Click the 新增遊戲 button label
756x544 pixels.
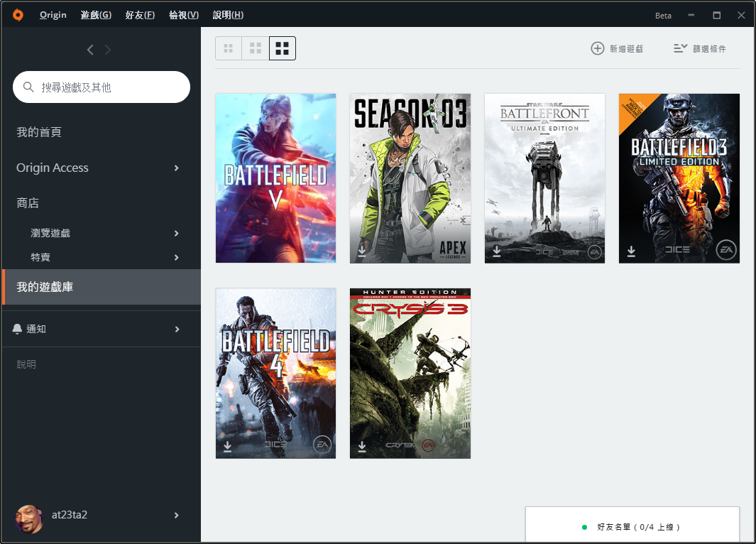coord(626,49)
